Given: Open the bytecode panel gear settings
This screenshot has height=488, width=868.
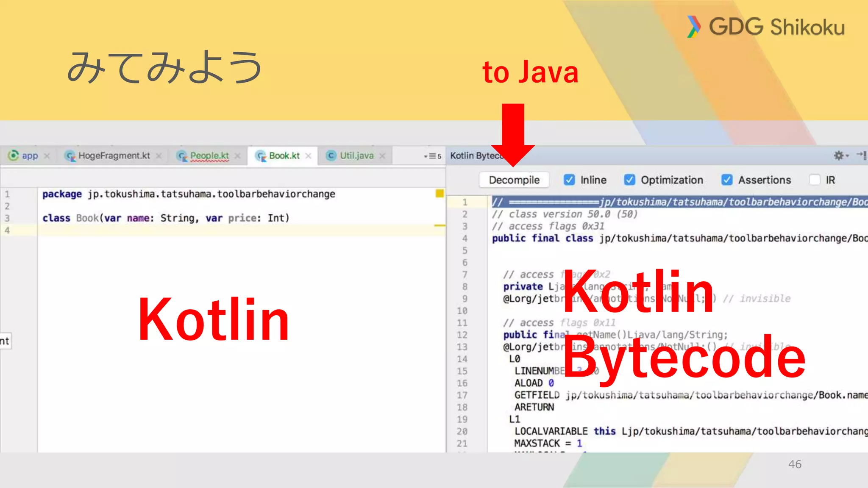Looking at the screenshot, I should tap(840, 156).
